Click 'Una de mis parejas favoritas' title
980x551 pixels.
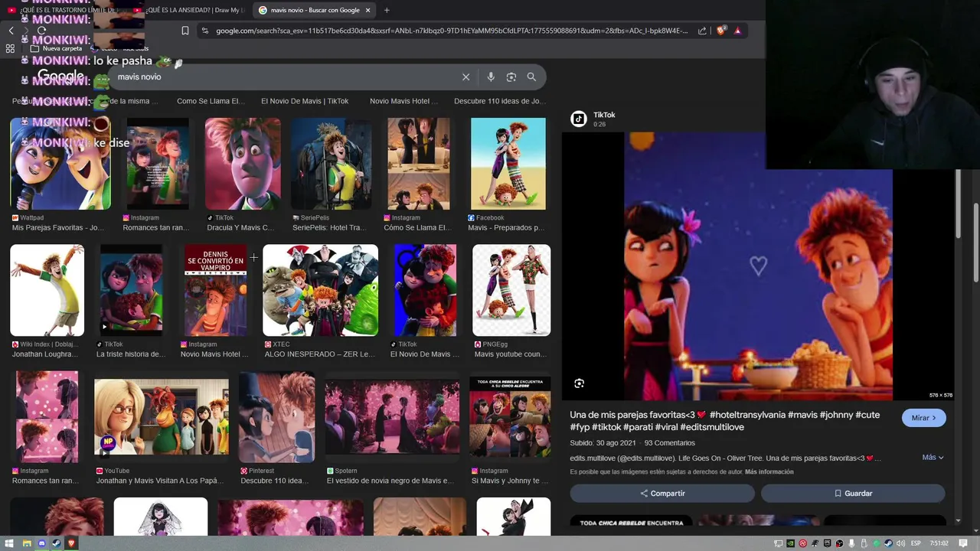pos(725,421)
